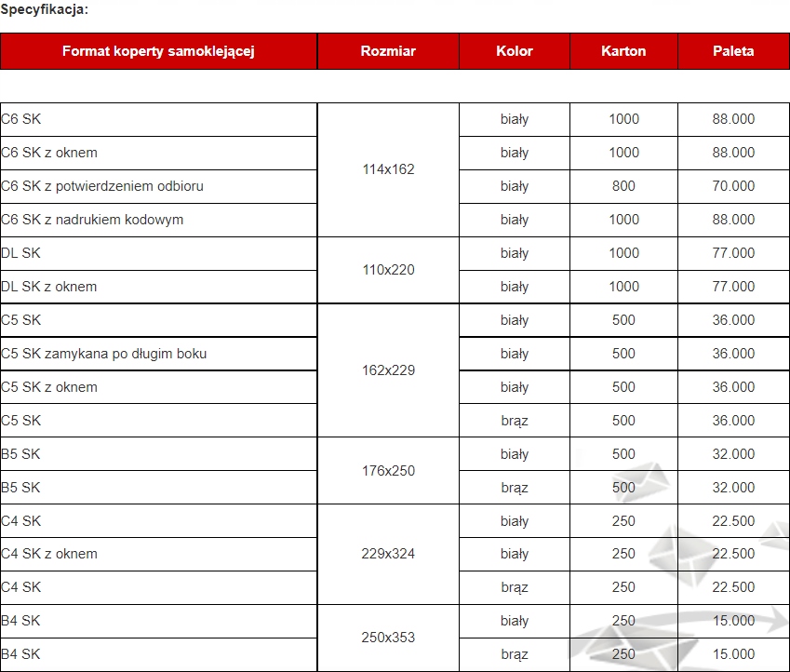Select the 'Karton' column header
Image resolution: width=790 pixels, height=672 pixels.
point(623,51)
